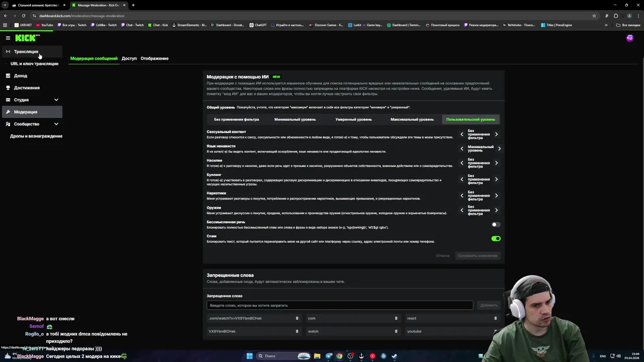The width and height of the screenshot is (644, 362).
Task: Delete banned word "VX9YbmBCHak"
Action: 297,331
